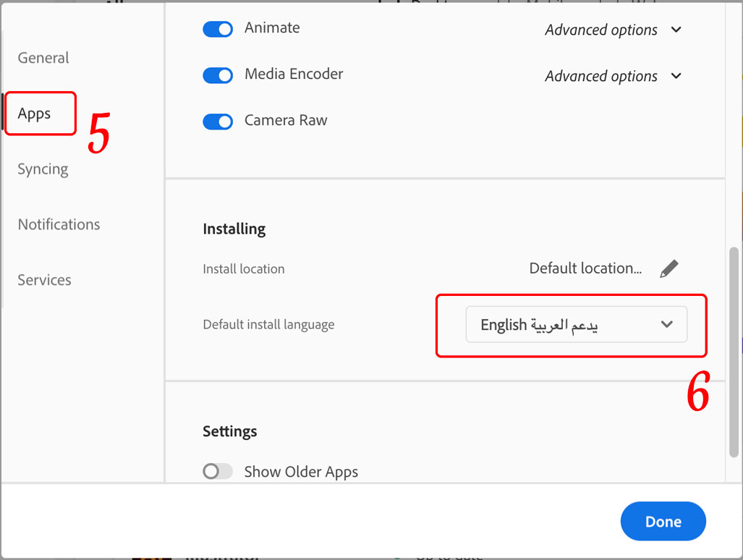
Task: Disable the Camera Raw toggle
Action: 218,122
